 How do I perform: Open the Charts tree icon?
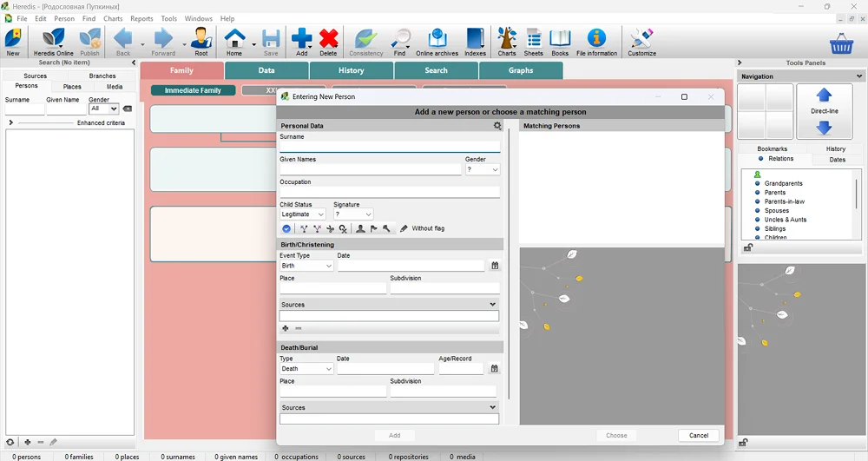pyautogui.click(x=507, y=40)
